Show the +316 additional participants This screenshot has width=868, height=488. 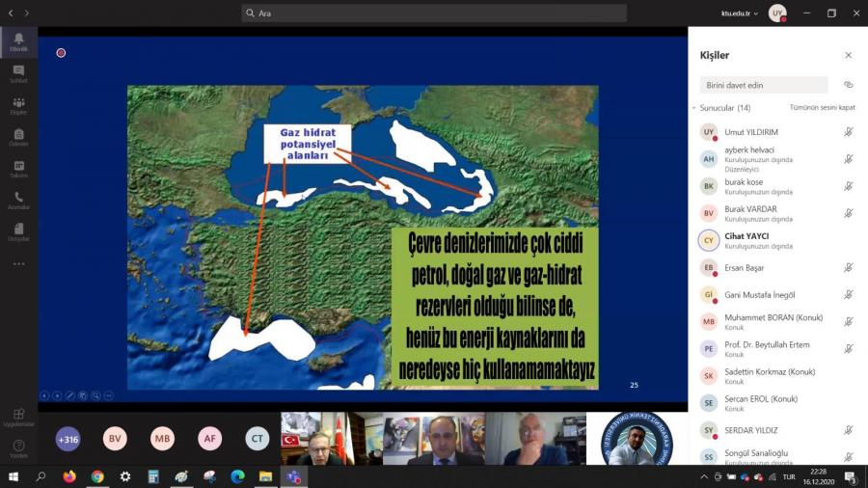(68, 439)
